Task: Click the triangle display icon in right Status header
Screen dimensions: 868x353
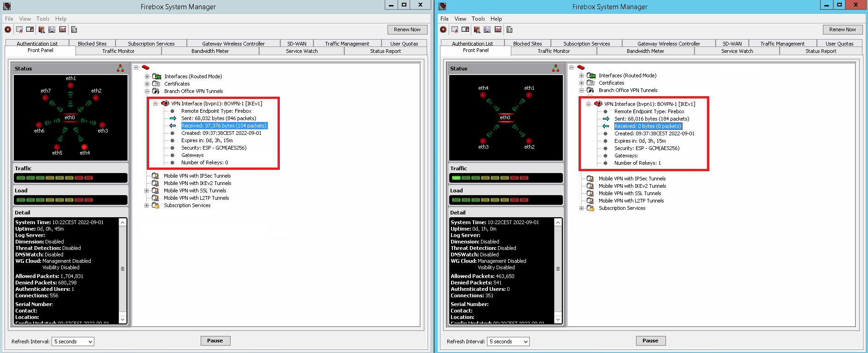Action: pos(556,69)
